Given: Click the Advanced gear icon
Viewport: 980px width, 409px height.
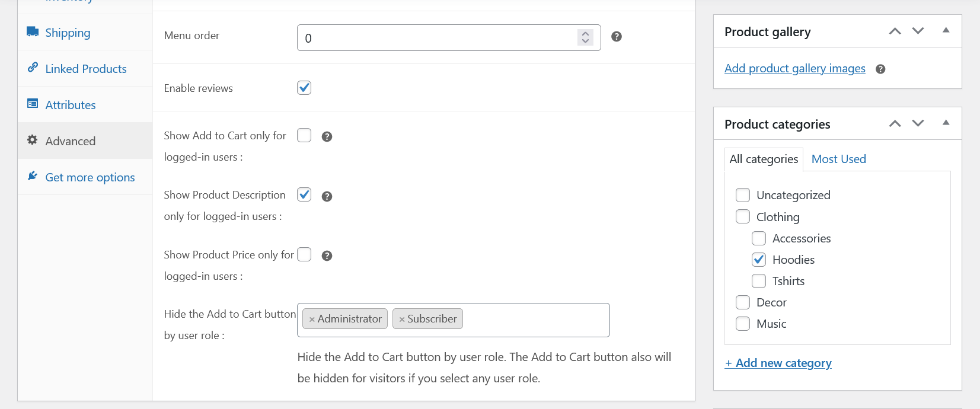Looking at the screenshot, I should tap(33, 140).
